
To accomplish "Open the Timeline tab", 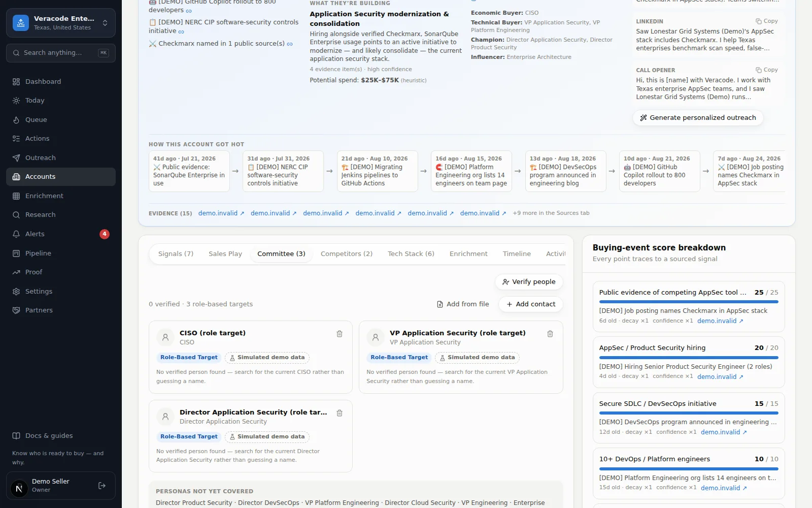I will point(517,254).
